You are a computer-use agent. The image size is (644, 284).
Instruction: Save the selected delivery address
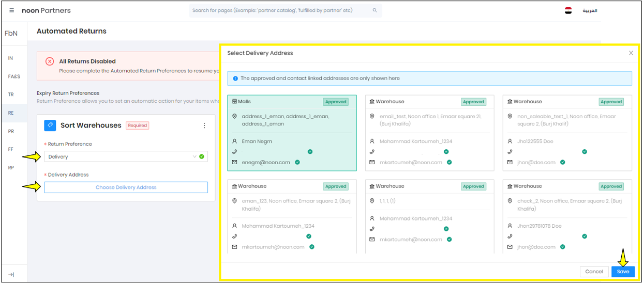click(x=623, y=272)
